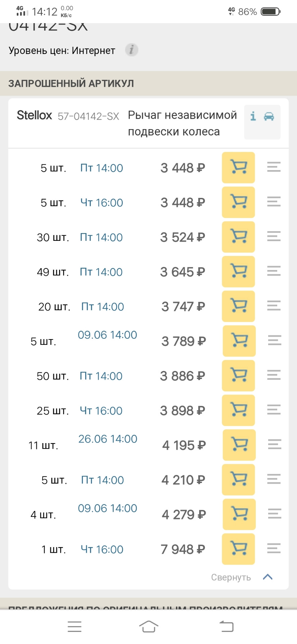Image resolution: width=297 pixels, height=644 pixels.
Task: Tap Android recent apps menu button
Action: (x=74, y=627)
